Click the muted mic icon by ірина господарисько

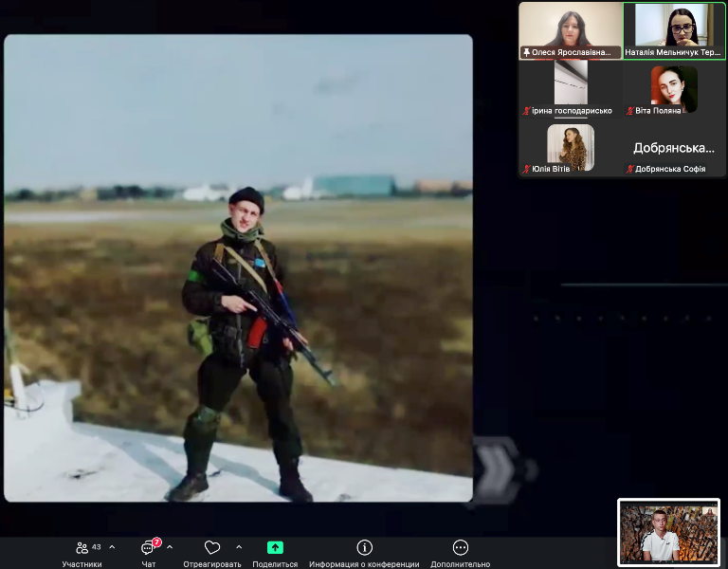point(527,111)
